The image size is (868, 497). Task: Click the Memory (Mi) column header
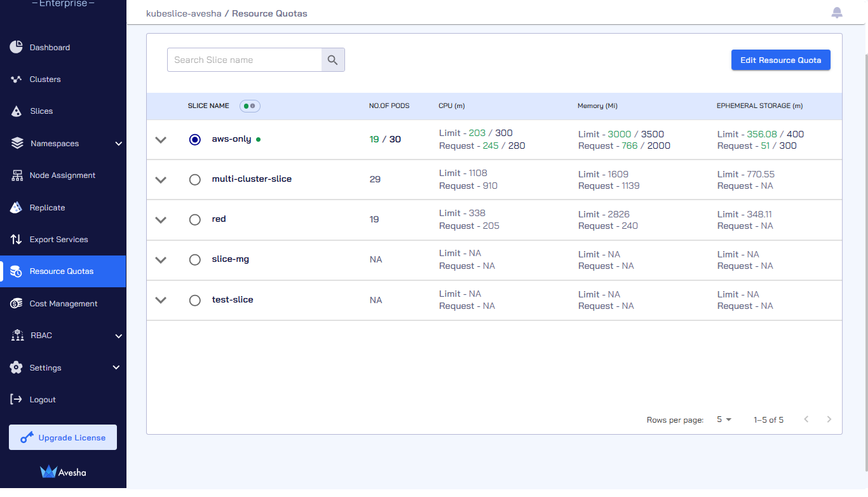coord(598,106)
